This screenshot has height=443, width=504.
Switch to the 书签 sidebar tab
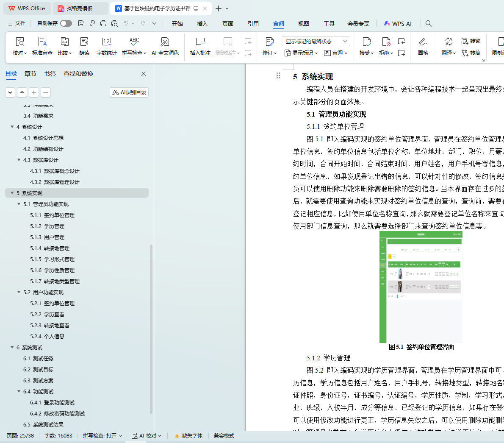point(50,74)
